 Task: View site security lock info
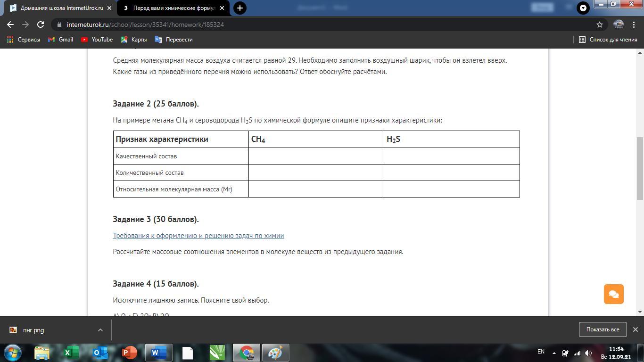pyautogui.click(x=59, y=25)
